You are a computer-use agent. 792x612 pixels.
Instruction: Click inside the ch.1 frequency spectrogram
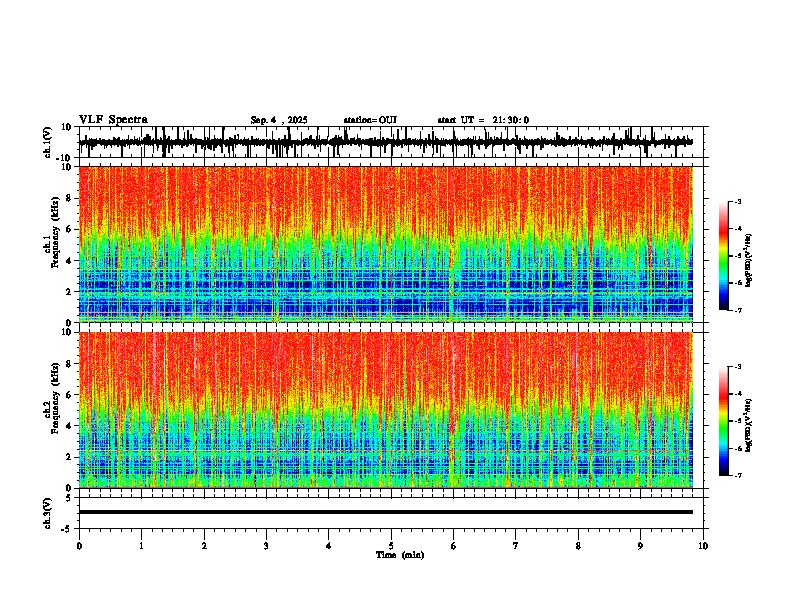coord(385,244)
